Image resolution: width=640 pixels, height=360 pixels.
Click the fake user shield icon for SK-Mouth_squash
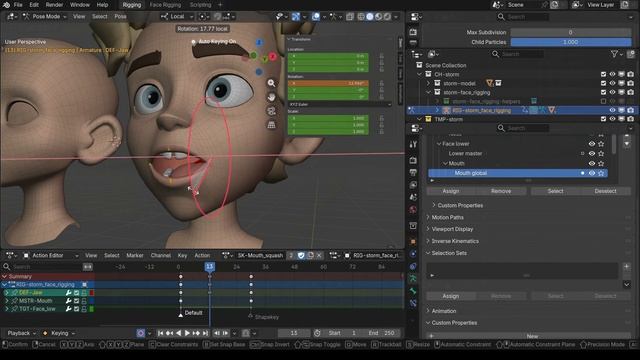click(301, 256)
